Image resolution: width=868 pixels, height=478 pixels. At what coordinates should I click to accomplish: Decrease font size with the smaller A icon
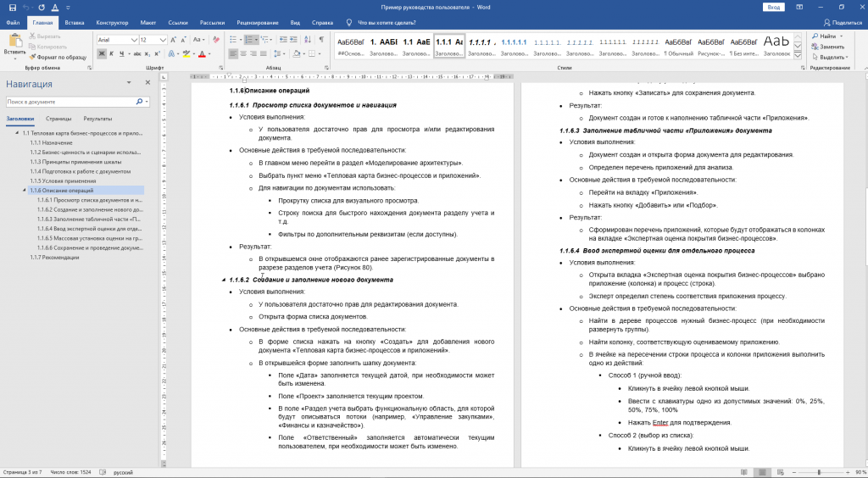pyautogui.click(x=183, y=40)
